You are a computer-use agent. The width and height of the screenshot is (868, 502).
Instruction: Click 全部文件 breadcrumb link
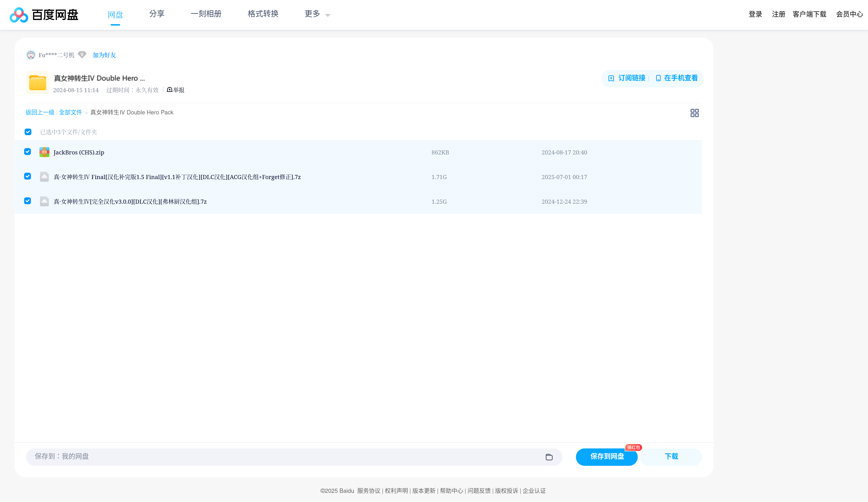point(70,112)
